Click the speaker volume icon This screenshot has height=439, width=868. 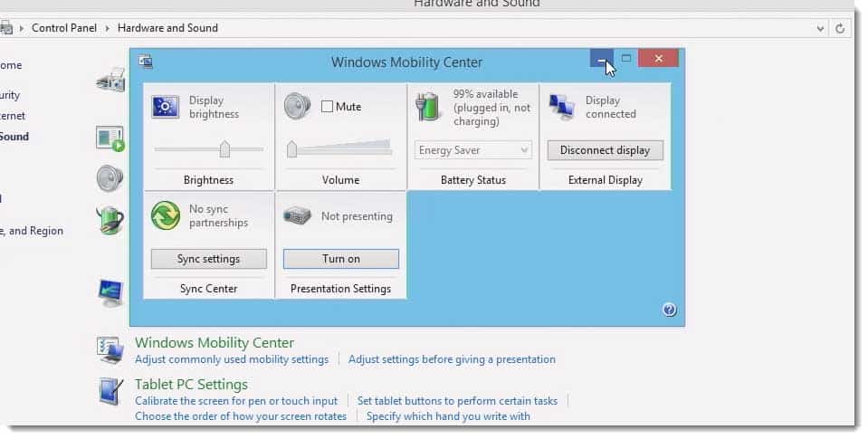coord(297,106)
